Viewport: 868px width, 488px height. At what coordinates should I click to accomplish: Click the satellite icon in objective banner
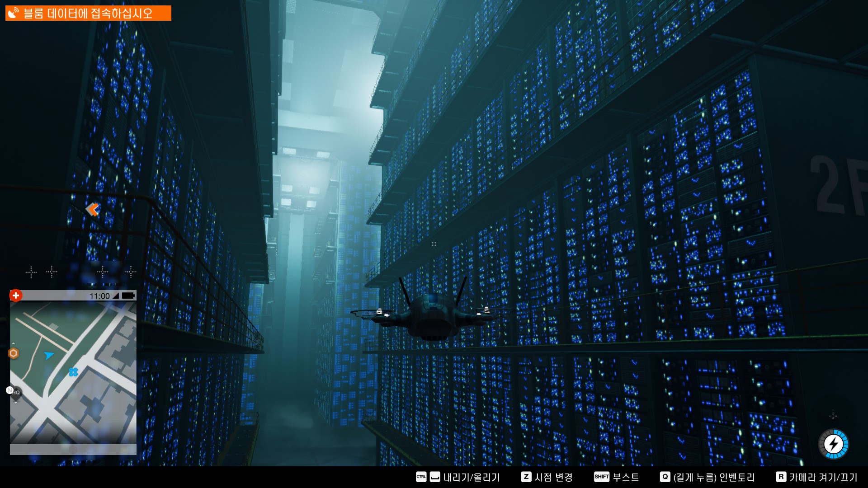[x=14, y=13]
